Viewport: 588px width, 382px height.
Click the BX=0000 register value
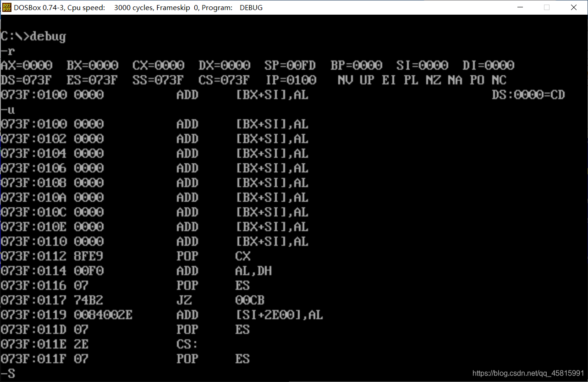pyautogui.click(x=93, y=65)
